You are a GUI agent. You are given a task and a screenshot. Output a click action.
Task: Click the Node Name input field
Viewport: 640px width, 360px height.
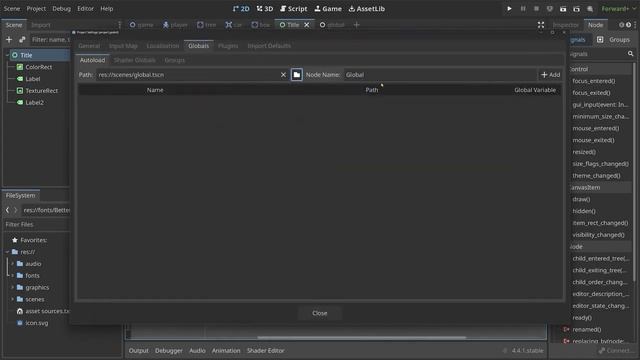click(x=440, y=75)
